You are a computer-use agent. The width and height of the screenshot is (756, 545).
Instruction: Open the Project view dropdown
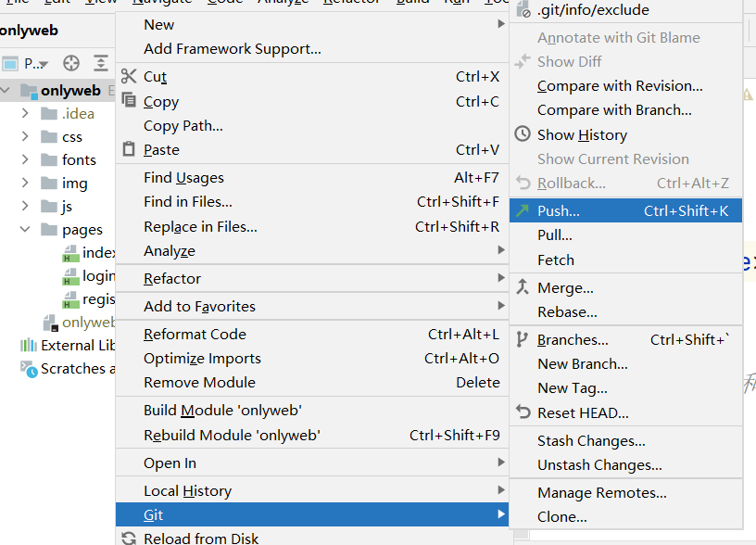point(35,64)
